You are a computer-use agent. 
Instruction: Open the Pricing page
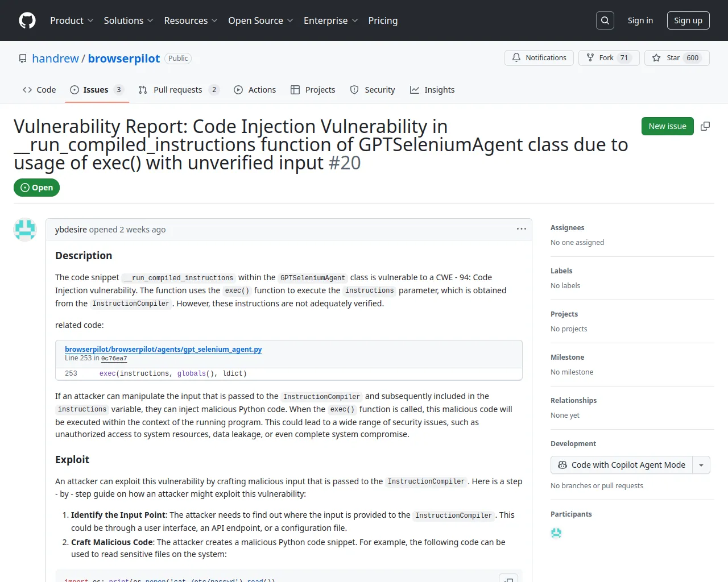383,20
